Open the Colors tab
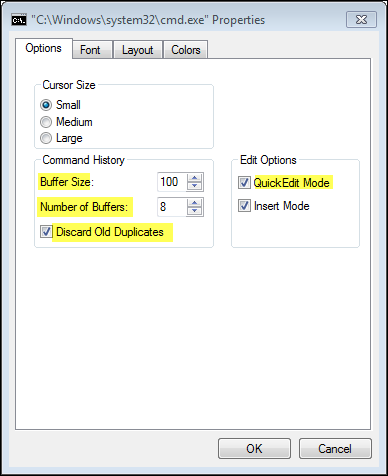Viewport: 388px width, 476px height. 186,50
